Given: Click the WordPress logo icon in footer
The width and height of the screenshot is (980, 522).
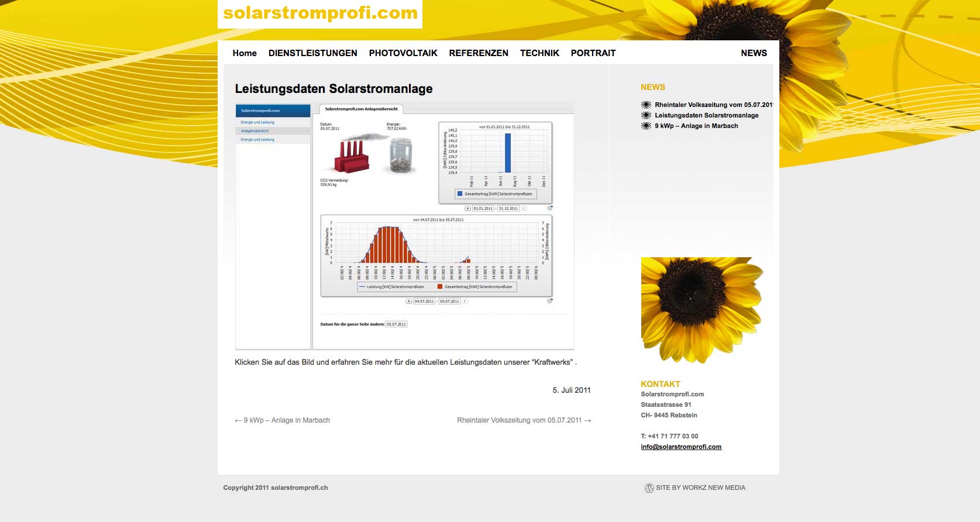Looking at the screenshot, I should pos(649,488).
